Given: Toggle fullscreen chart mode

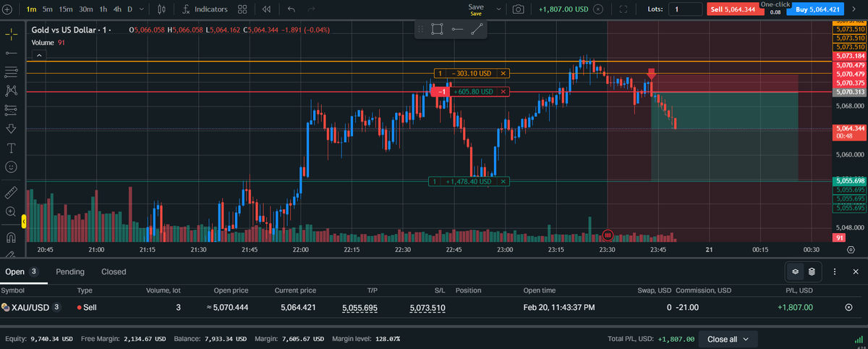Looking at the screenshot, I should (x=624, y=9).
